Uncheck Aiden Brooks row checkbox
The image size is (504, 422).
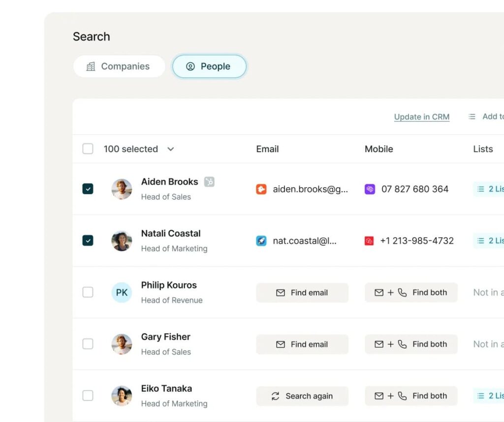[x=88, y=189]
